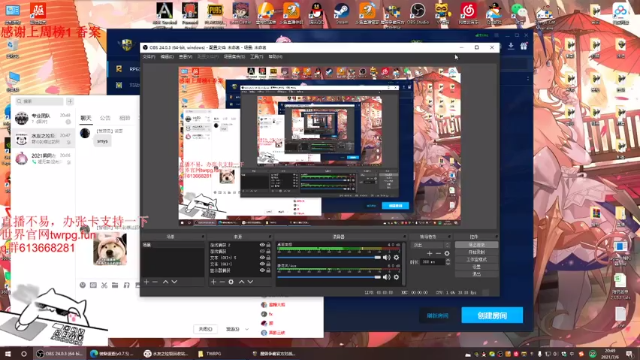Image resolution: width=640 pixels, height=360 pixels.
Task: Open source properties gear in Sources panel
Action: pyautogui.click(x=231, y=282)
